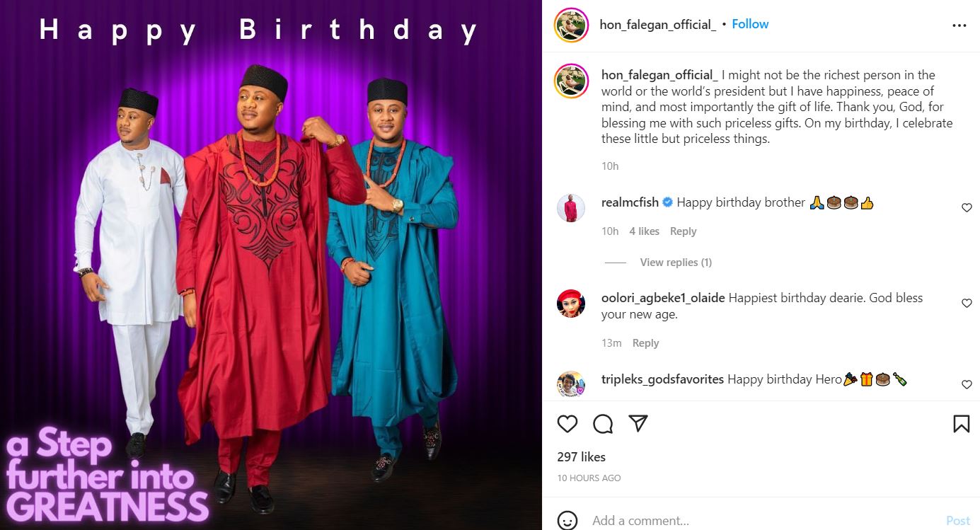Open hon_falegan_official_ profile picture in header

click(571, 25)
